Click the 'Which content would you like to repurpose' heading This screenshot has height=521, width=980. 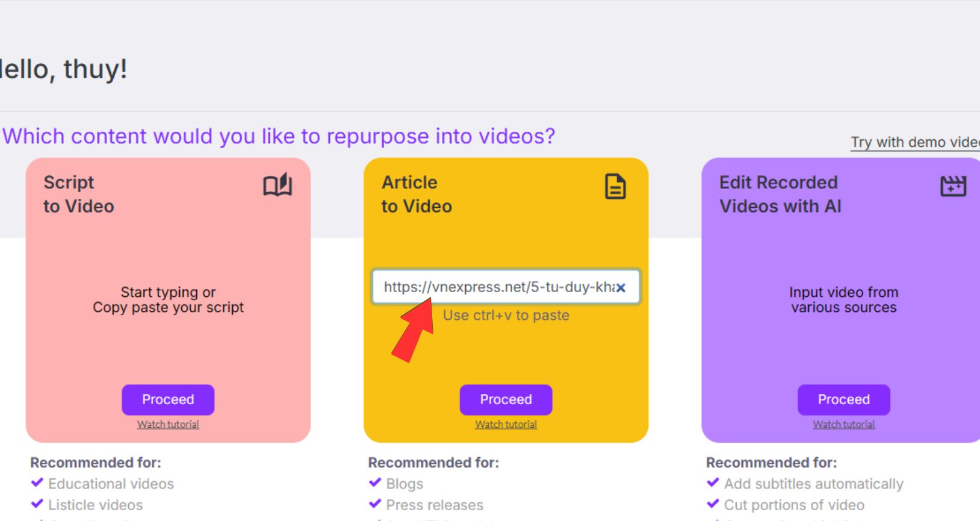pos(279,137)
